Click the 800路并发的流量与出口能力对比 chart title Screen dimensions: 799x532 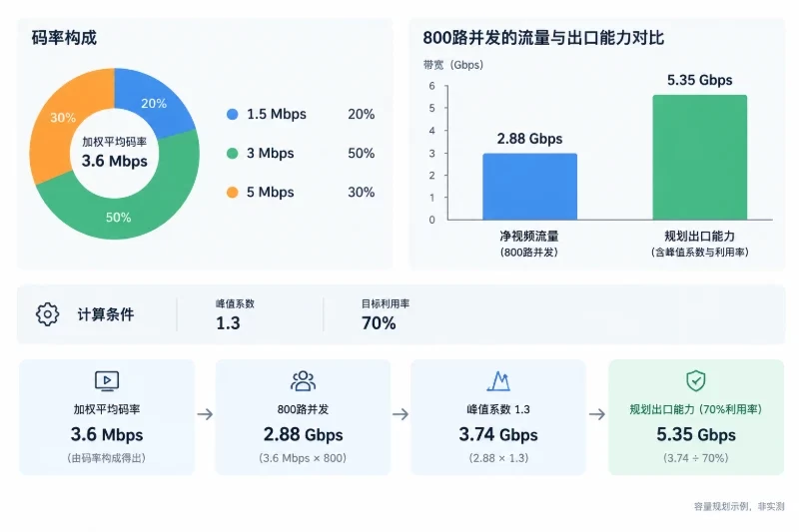(x=543, y=38)
